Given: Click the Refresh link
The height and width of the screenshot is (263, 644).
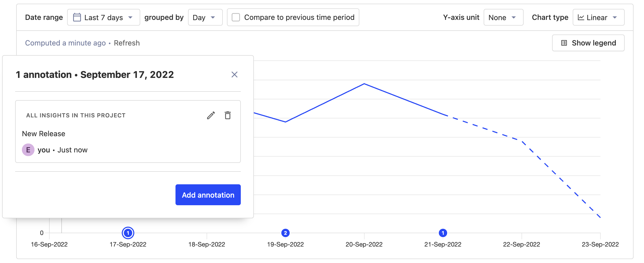Looking at the screenshot, I should [127, 43].
